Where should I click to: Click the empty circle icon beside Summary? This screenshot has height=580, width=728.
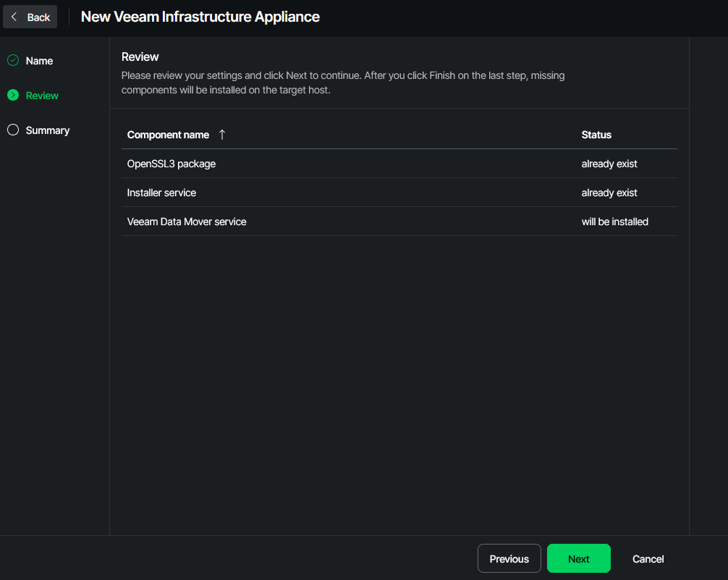[13, 130]
